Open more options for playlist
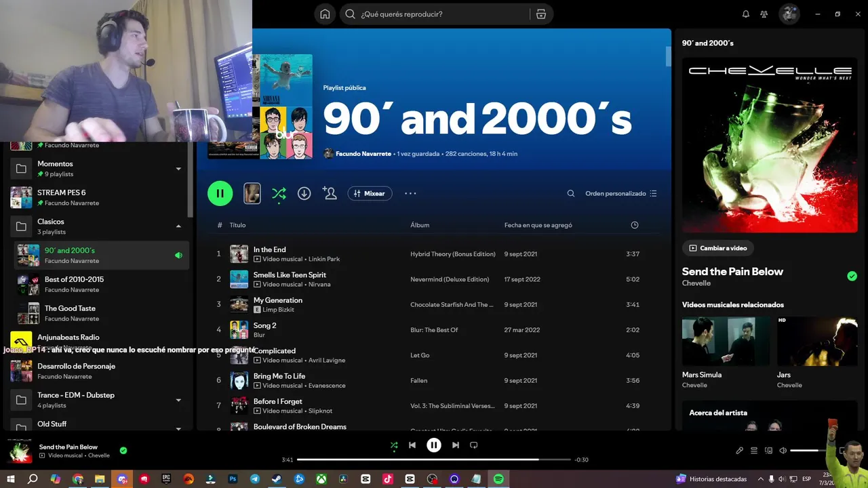 pos(410,193)
